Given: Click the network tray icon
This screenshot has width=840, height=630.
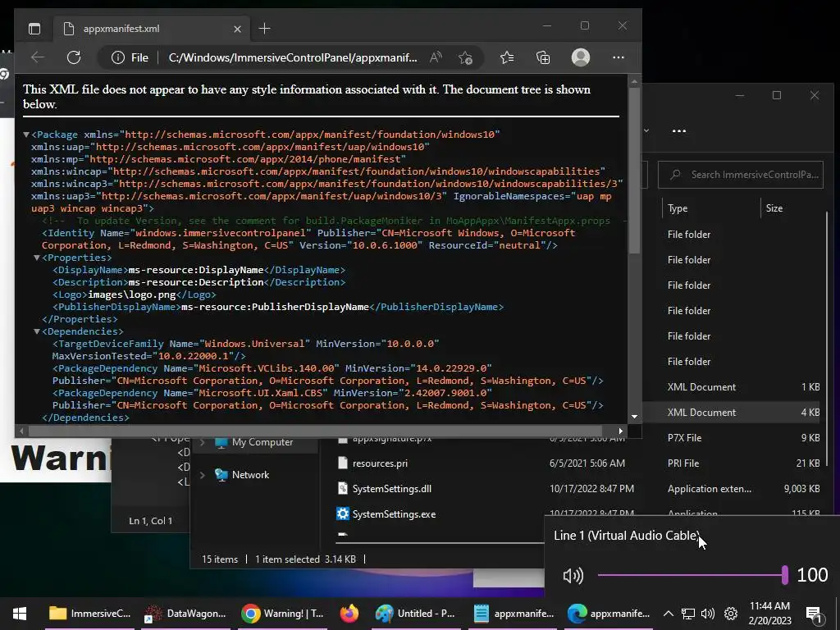Looking at the screenshot, I should tap(688, 614).
